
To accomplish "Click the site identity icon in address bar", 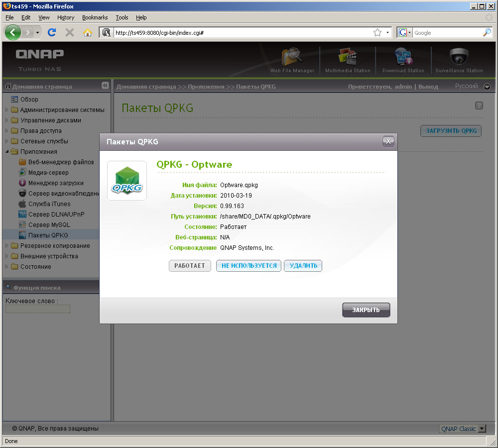I will [107, 32].
